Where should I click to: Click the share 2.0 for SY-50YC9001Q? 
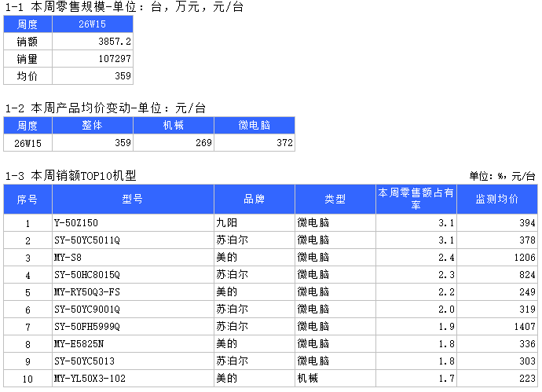(416, 309)
